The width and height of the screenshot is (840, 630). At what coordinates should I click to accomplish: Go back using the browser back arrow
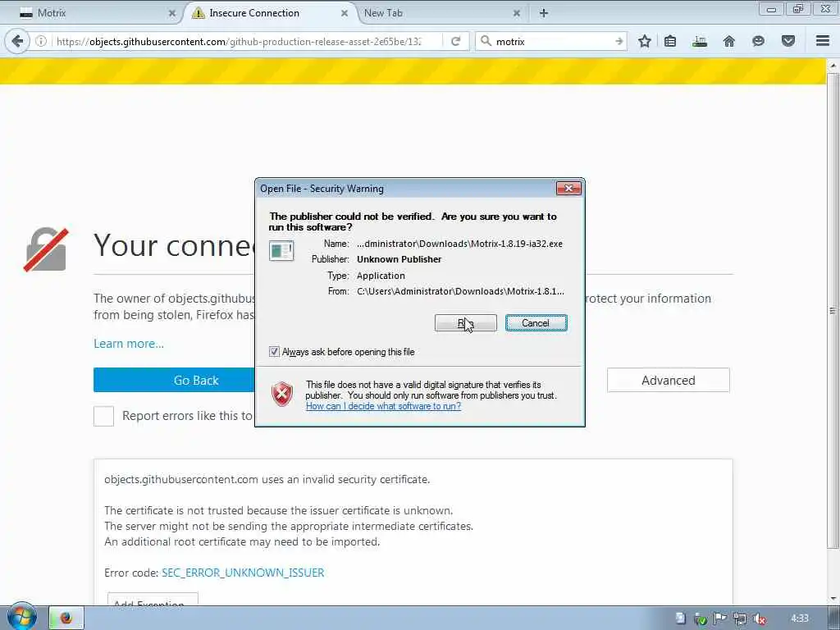pos(17,41)
